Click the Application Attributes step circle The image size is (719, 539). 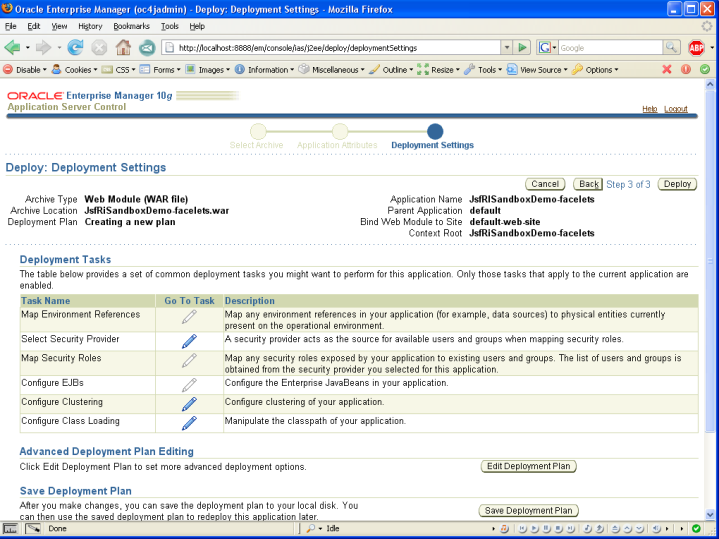340,131
